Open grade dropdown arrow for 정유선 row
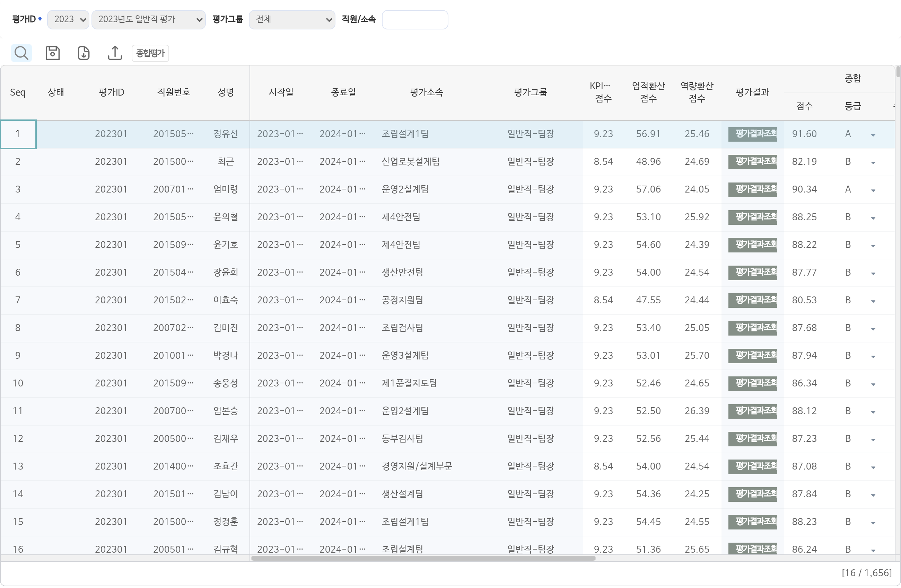 point(873,135)
